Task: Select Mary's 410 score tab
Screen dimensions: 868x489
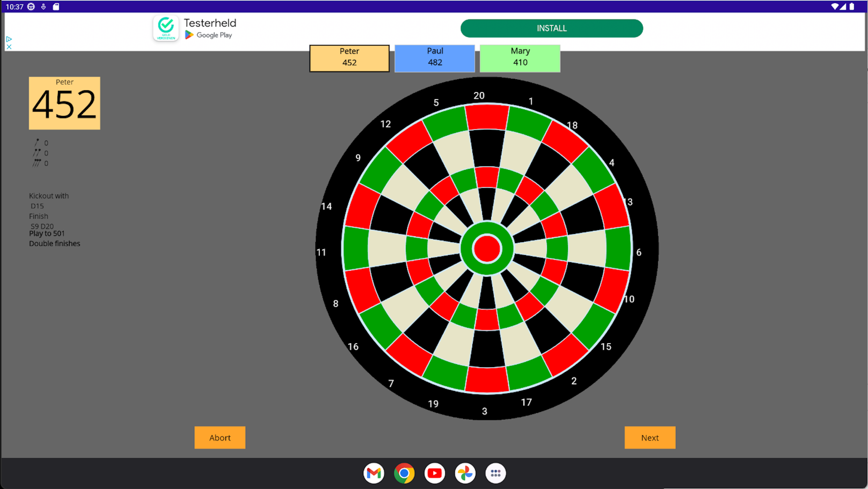Action: 520,58
